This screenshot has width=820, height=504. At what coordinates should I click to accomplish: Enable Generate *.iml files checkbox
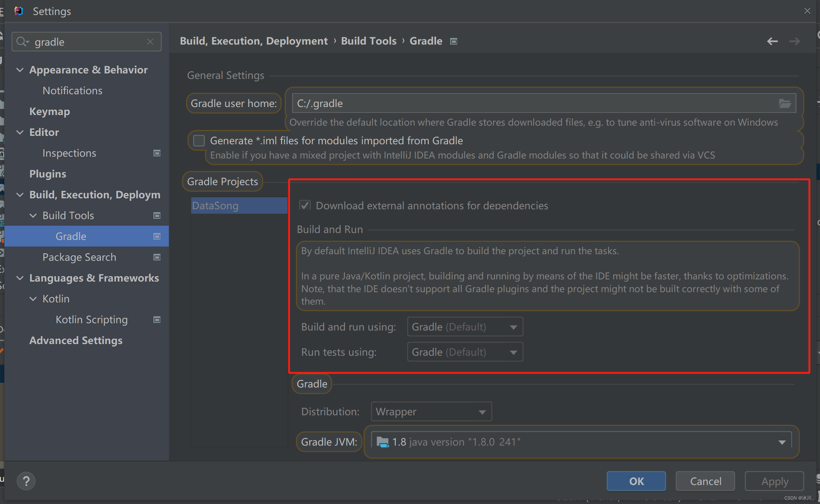[x=199, y=141]
